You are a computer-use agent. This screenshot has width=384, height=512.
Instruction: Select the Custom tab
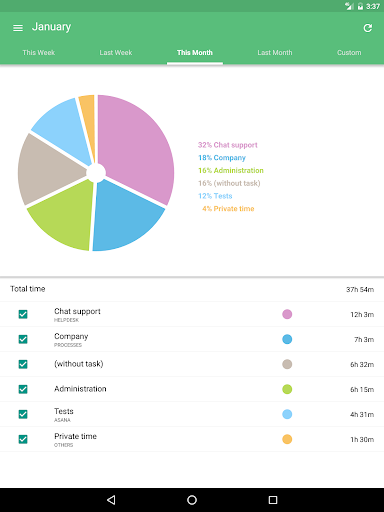click(x=349, y=53)
